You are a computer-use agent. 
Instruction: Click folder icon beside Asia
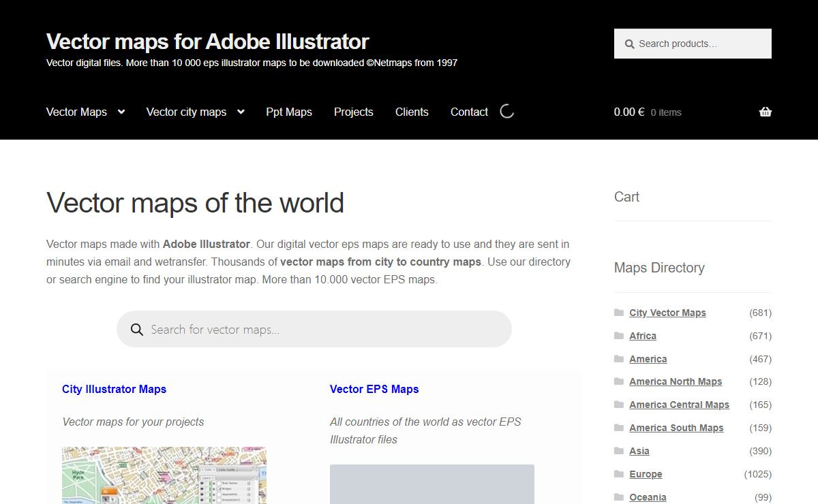[619, 451]
